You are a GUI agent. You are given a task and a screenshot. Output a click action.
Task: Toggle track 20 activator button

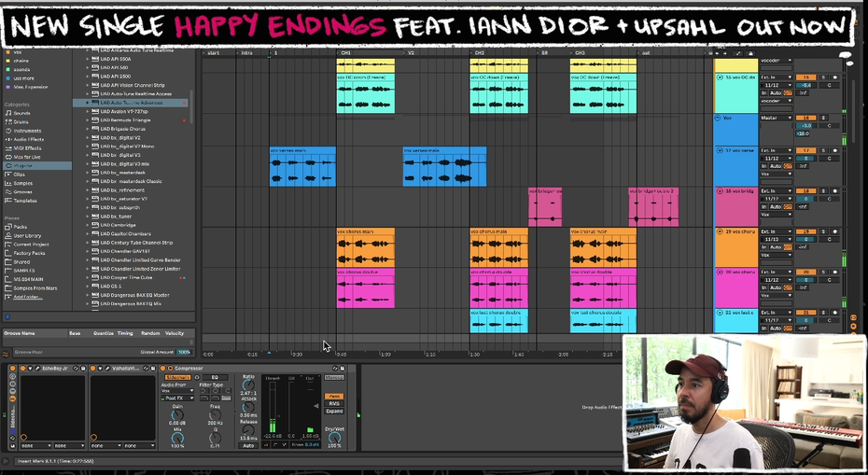click(806, 272)
